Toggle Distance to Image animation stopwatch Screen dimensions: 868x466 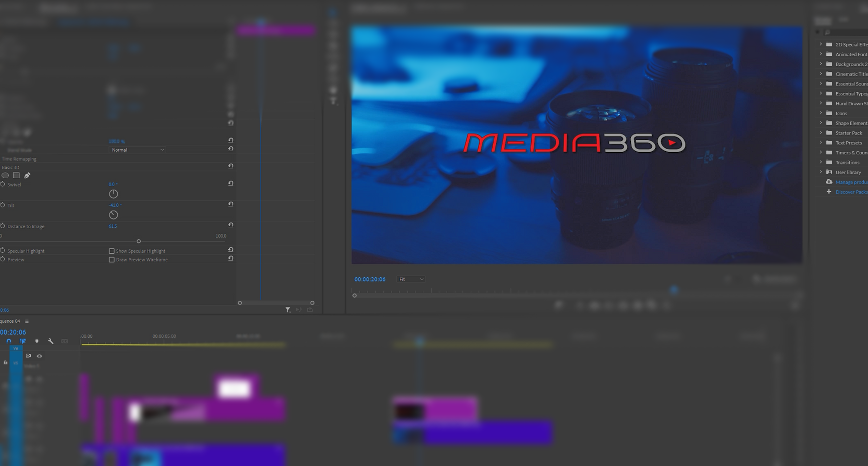coord(3,226)
